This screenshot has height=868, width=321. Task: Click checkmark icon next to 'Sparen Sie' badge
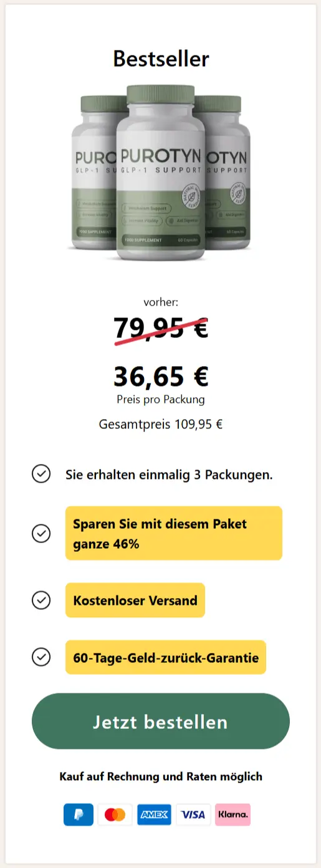[41, 533]
